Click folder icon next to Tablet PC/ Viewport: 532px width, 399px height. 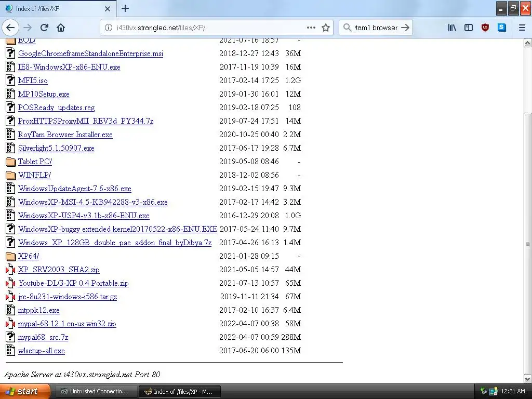click(10, 162)
